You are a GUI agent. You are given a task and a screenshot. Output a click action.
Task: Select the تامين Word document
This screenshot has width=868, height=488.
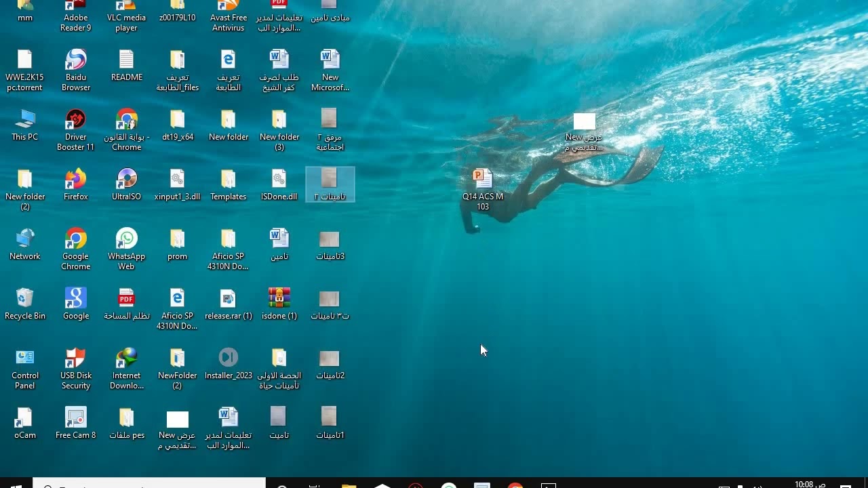279,245
